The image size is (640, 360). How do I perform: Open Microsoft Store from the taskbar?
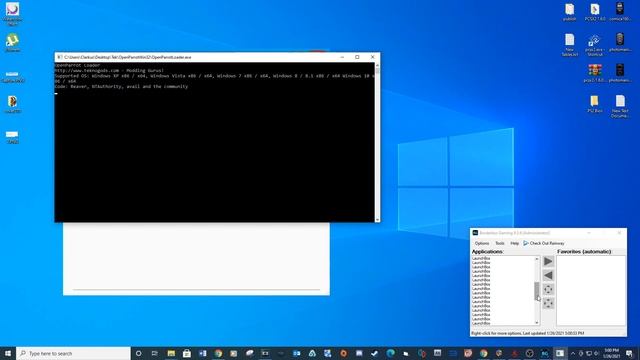pos(187,353)
